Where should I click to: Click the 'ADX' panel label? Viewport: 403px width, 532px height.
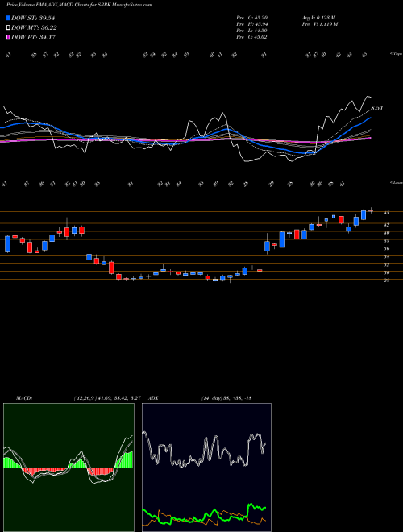tap(154, 397)
